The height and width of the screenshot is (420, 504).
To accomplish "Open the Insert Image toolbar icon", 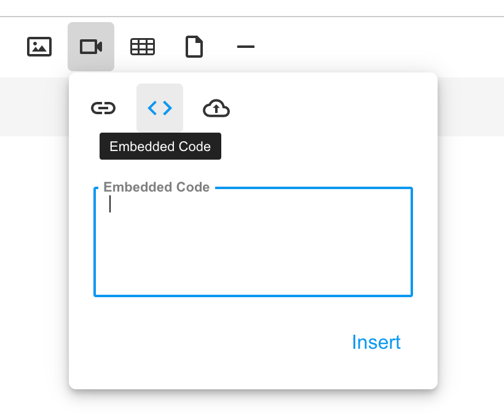I will (39, 47).
